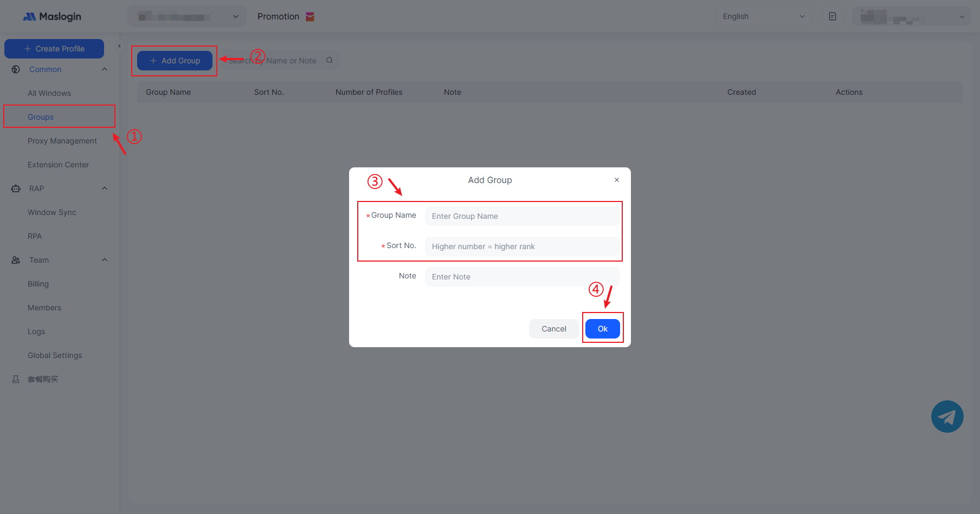Collapse the sidebar using arrow handle
Viewport: 980px width, 514px height.
[119, 47]
